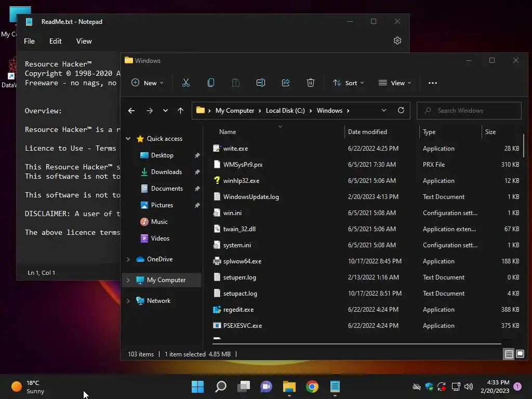Go forward with the right arrow
532x399 pixels.
tap(149, 111)
